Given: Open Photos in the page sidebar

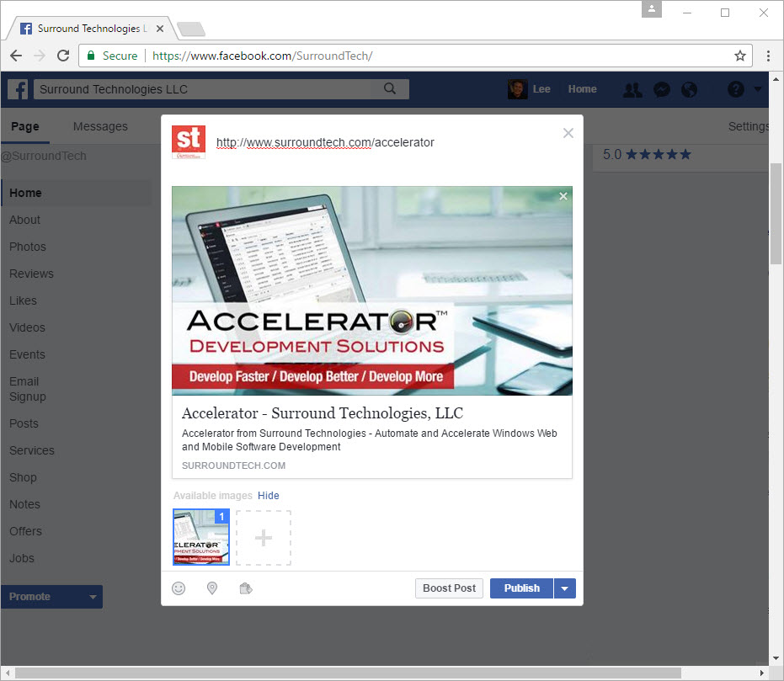Looking at the screenshot, I should [28, 247].
